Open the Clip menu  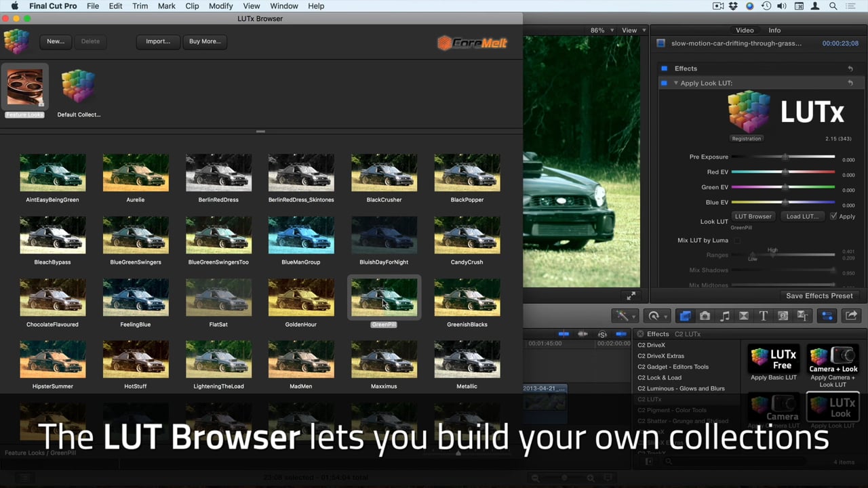tap(192, 6)
